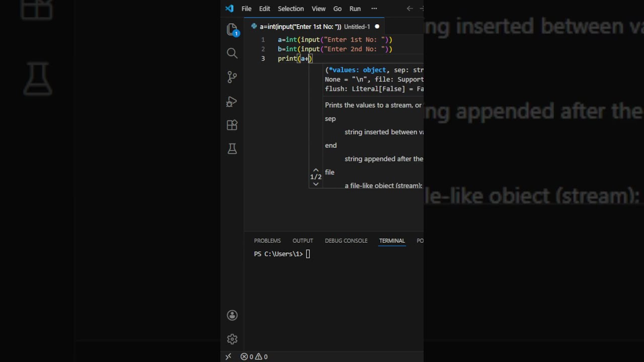Viewport: 644px width, 362px height.
Task: Click the 'file' parameter in signature help
Action: tap(330, 172)
